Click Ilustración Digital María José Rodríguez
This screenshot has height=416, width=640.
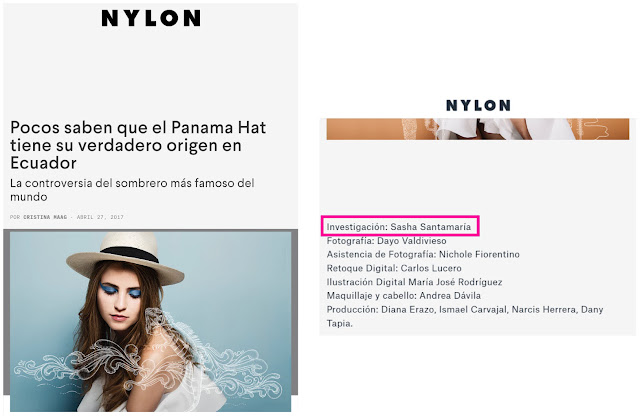[x=414, y=282]
